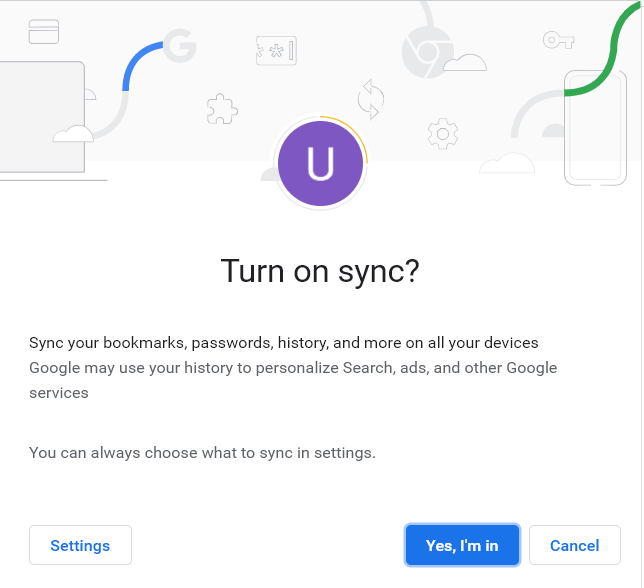644x588 pixels.
Task: Click the credit card payment icon
Action: 44,32
